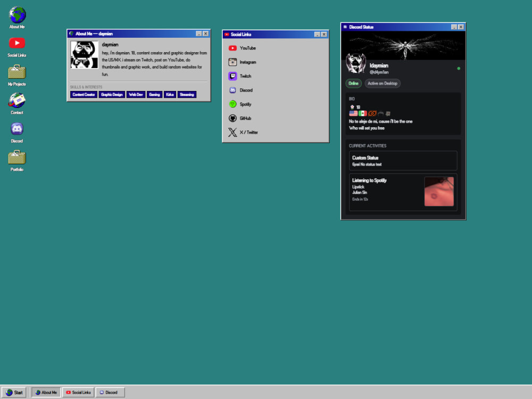This screenshot has height=399, width=532.
Task: Click the Active on Desktop badge
Action: (383, 84)
